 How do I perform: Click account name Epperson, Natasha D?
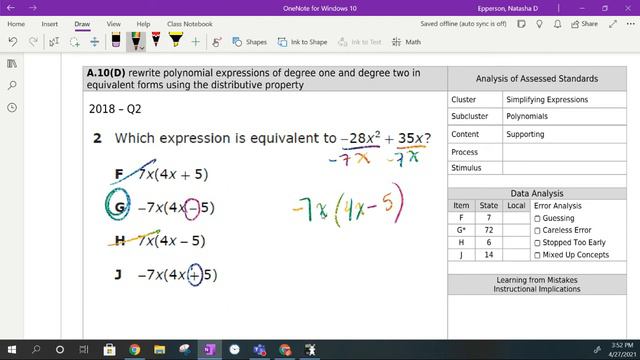click(x=508, y=8)
